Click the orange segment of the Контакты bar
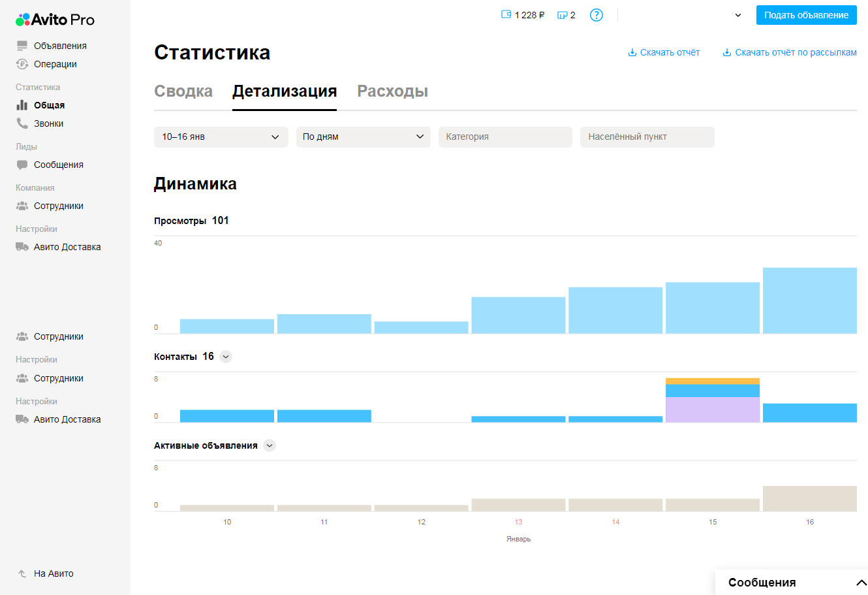 pos(713,381)
